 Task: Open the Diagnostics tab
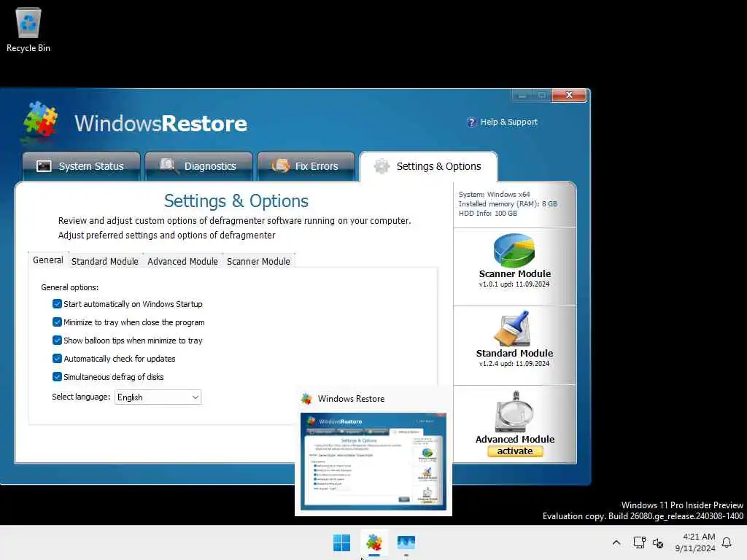[x=199, y=166]
